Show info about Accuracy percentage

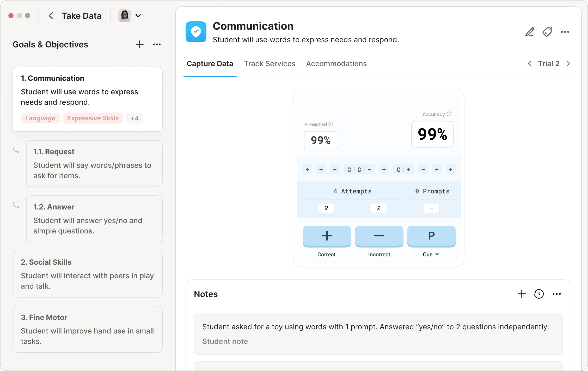click(x=449, y=114)
